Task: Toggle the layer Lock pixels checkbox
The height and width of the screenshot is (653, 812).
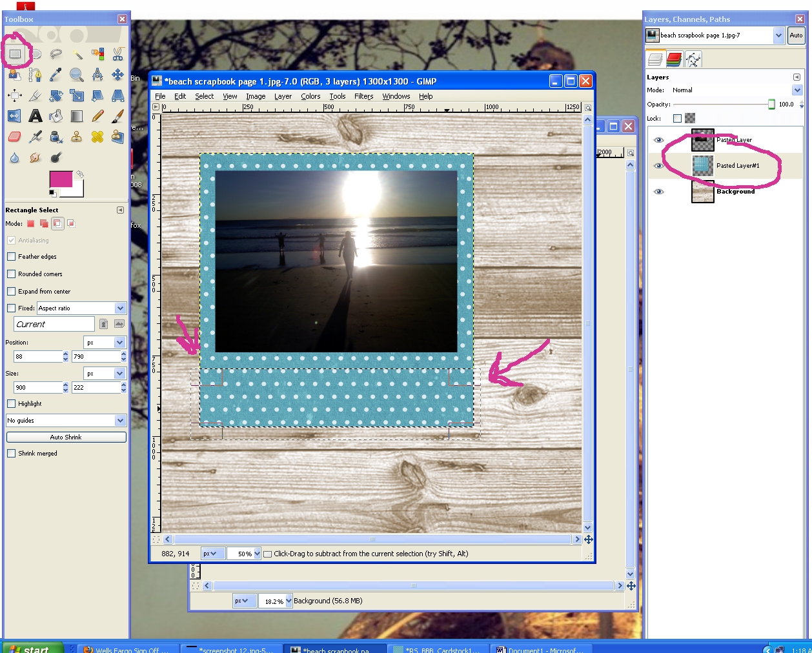Action: 677,119
